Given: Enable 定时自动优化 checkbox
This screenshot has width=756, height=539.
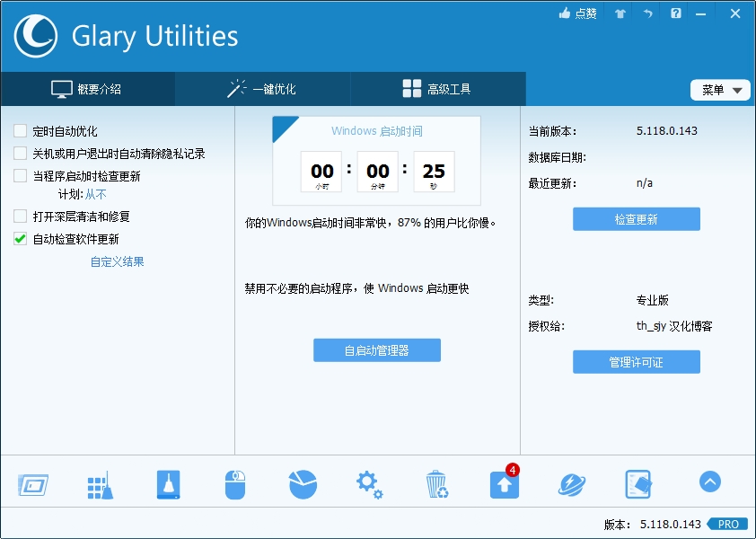Looking at the screenshot, I should pyautogui.click(x=21, y=131).
